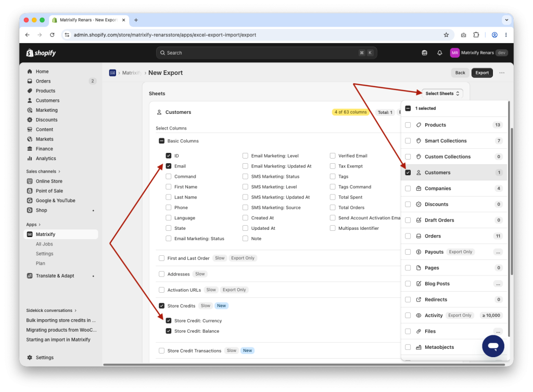The image size is (533, 392).
Task: Click the Matrixify app icon in breadcrumb
Action: pos(112,73)
